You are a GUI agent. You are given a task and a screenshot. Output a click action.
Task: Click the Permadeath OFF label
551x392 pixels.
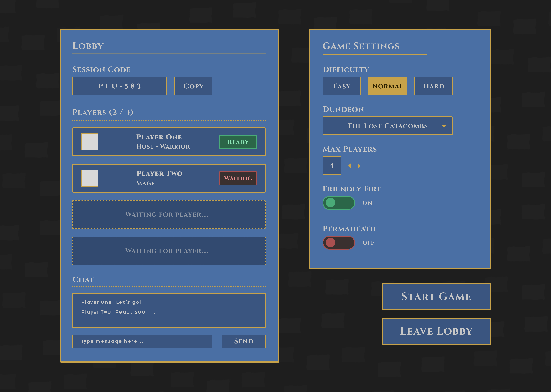point(368,243)
